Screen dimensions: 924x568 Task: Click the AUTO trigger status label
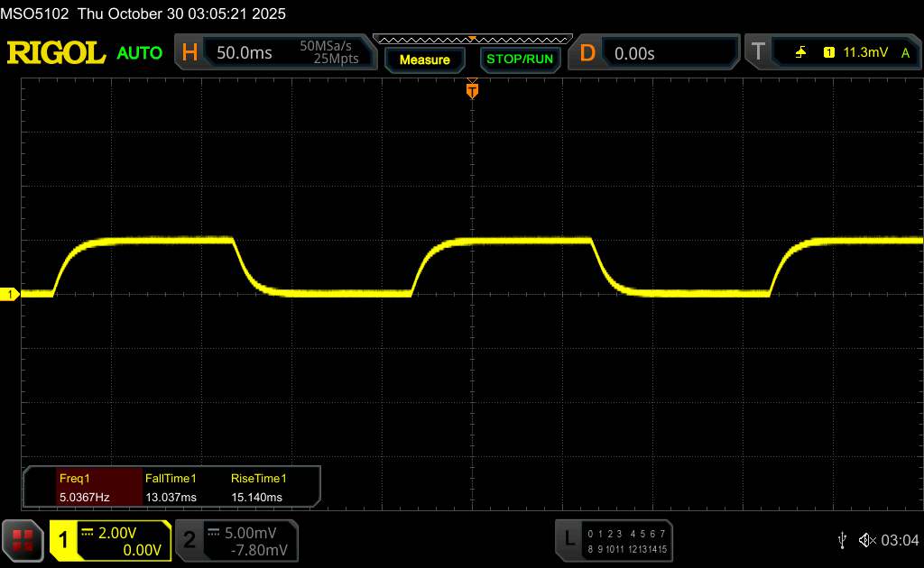click(140, 53)
